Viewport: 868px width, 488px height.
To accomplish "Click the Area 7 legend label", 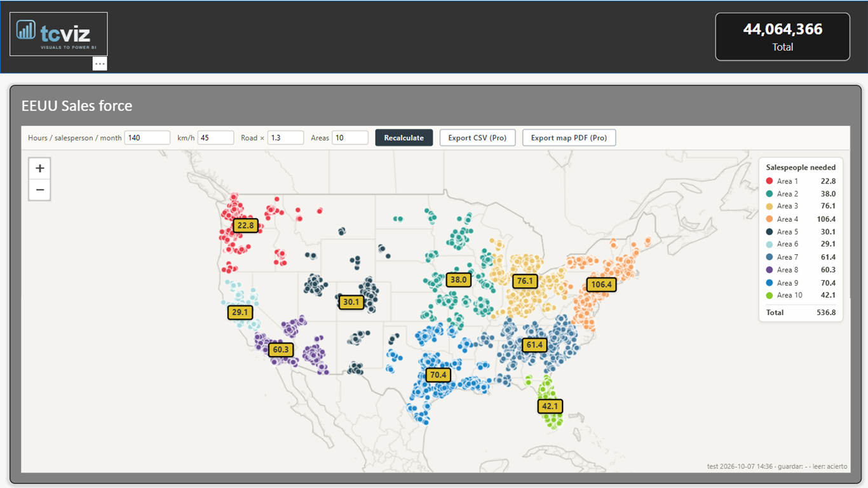I will (x=787, y=257).
